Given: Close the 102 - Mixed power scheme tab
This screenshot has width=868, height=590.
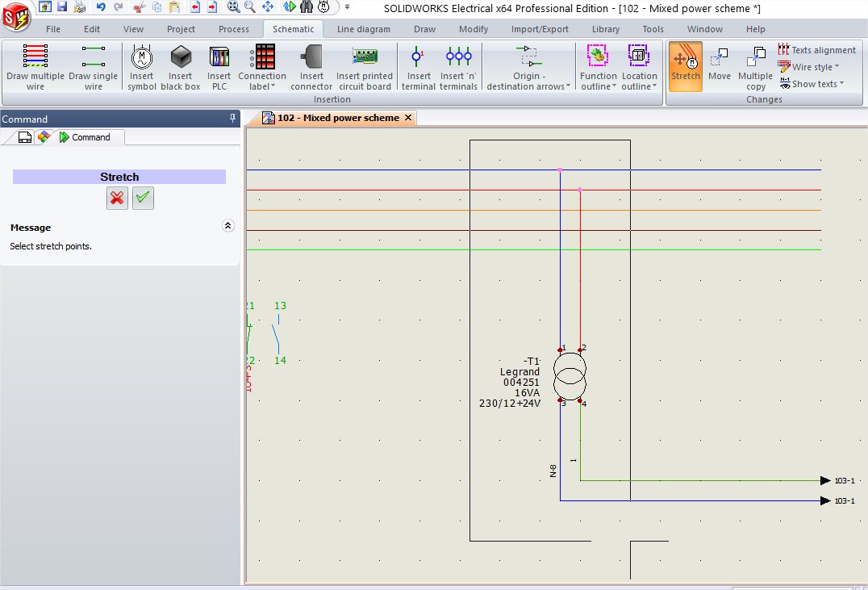Looking at the screenshot, I should pyautogui.click(x=408, y=118).
